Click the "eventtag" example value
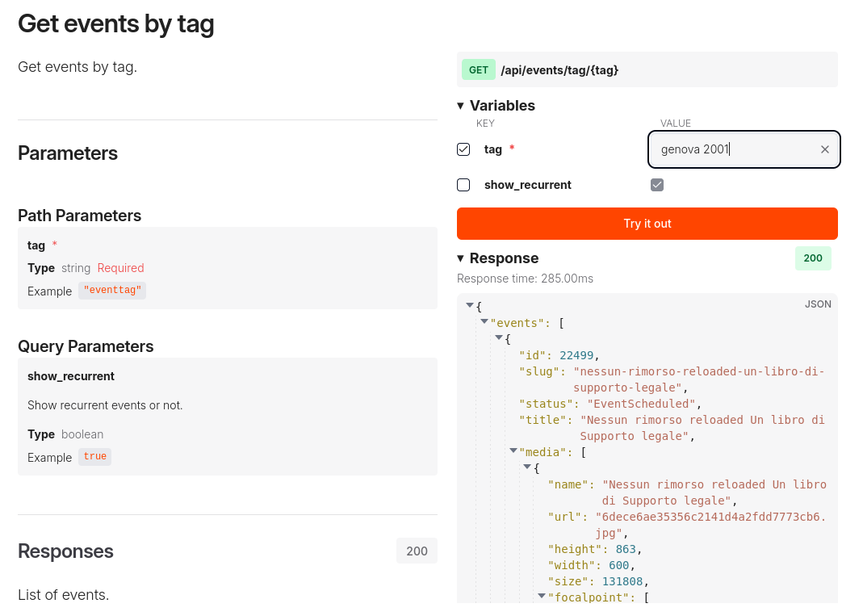This screenshot has width=863, height=616. coord(112,290)
